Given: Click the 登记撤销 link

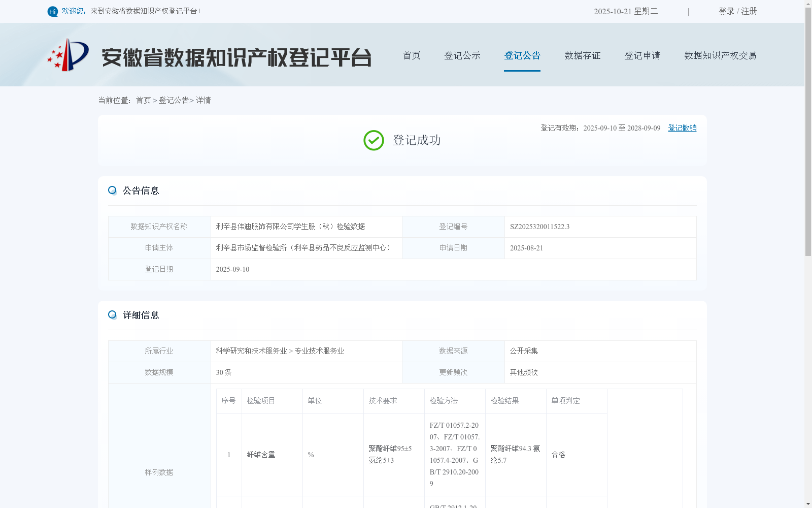Looking at the screenshot, I should coord(682,128).
